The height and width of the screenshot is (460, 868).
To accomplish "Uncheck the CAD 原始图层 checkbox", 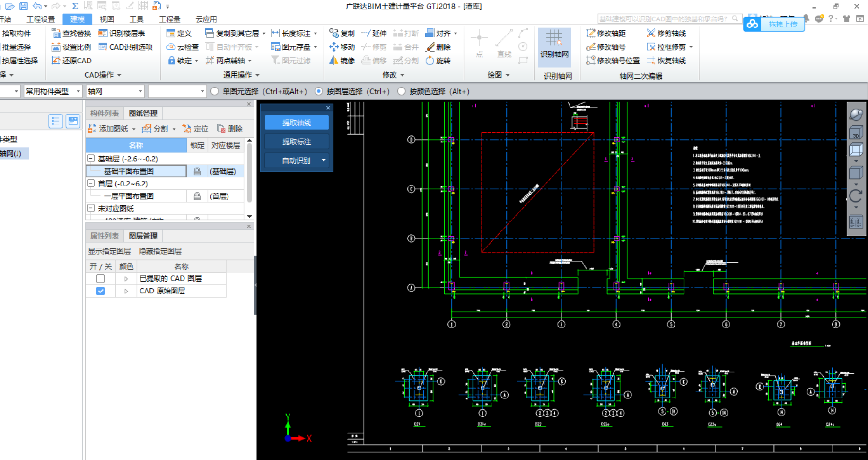I will [100, 291].
